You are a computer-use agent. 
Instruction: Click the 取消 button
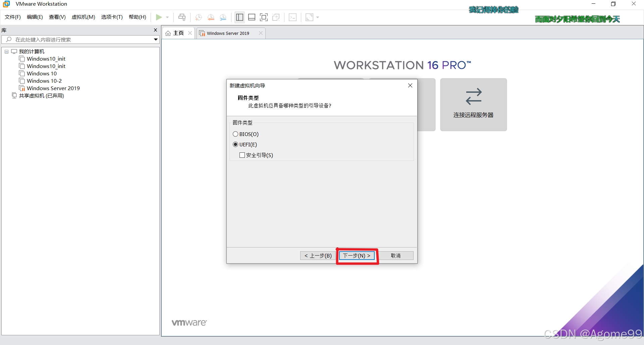point(396,256)
